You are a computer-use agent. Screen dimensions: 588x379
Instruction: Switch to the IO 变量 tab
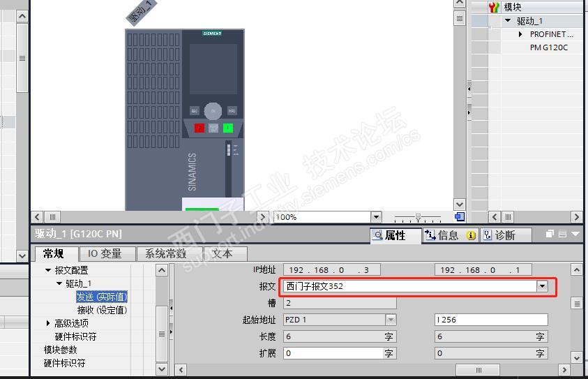point(107,253)
